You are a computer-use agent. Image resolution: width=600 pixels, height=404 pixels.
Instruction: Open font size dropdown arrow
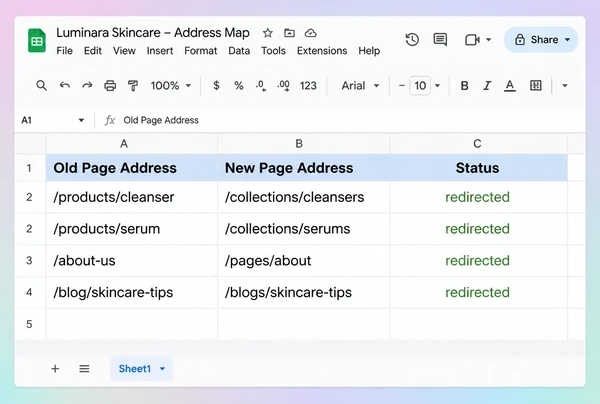437,86
